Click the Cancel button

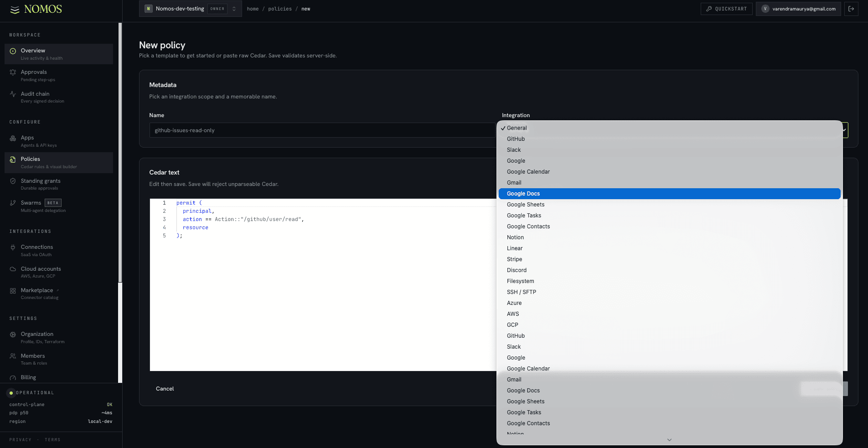(x=165, y=389)
